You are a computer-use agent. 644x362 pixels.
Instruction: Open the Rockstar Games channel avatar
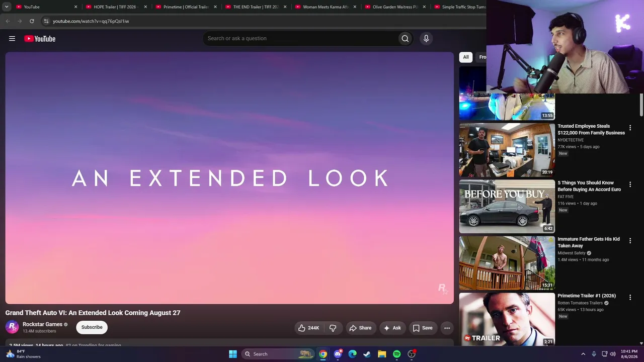pyautogui.click(x=12, y=327)
